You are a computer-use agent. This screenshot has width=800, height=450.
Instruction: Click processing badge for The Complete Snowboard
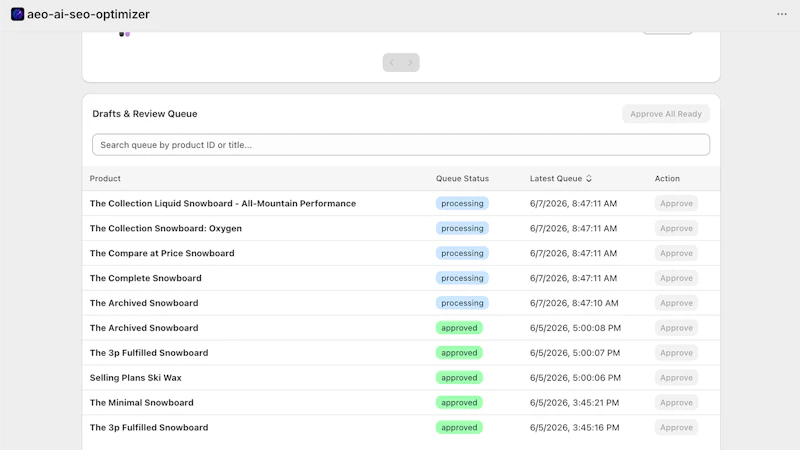click(462, 279)
